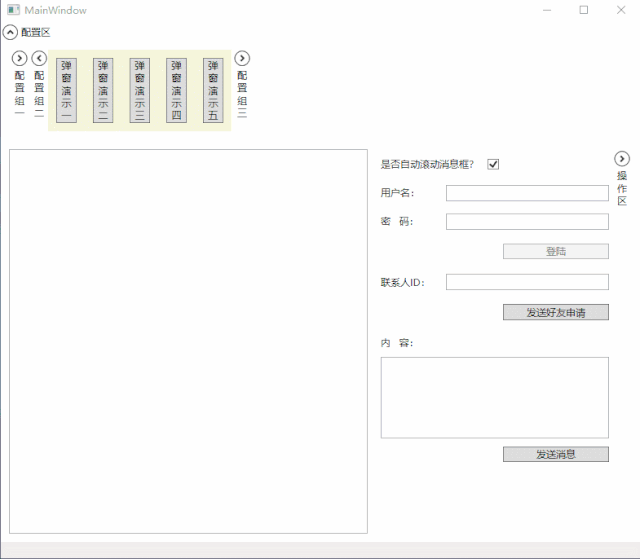Collapse the 配置区 expander
This screenshot has width=640, height=559.
click(10, 32)
